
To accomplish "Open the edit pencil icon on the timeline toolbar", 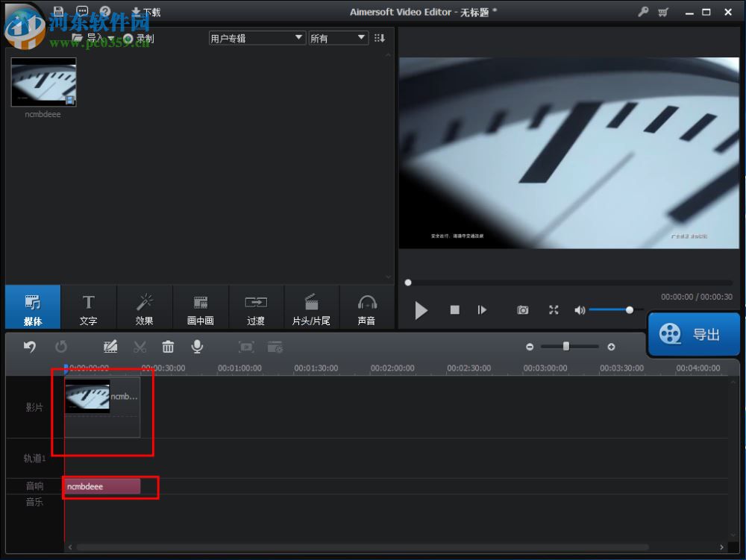I will (110, 346).
